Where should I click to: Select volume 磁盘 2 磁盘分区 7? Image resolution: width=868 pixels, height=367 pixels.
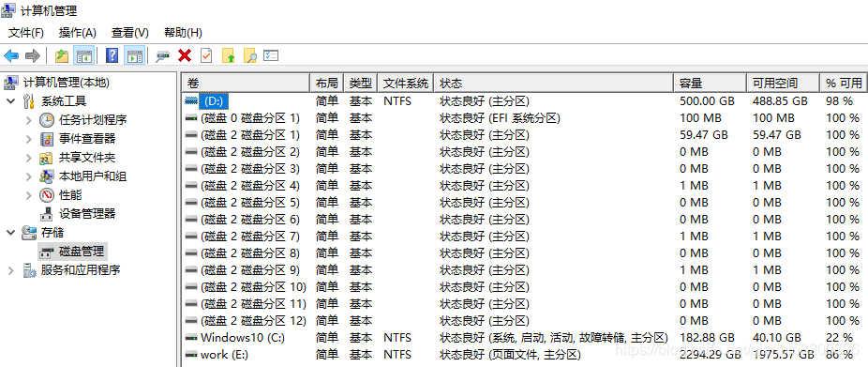click(x=250, y=237)
